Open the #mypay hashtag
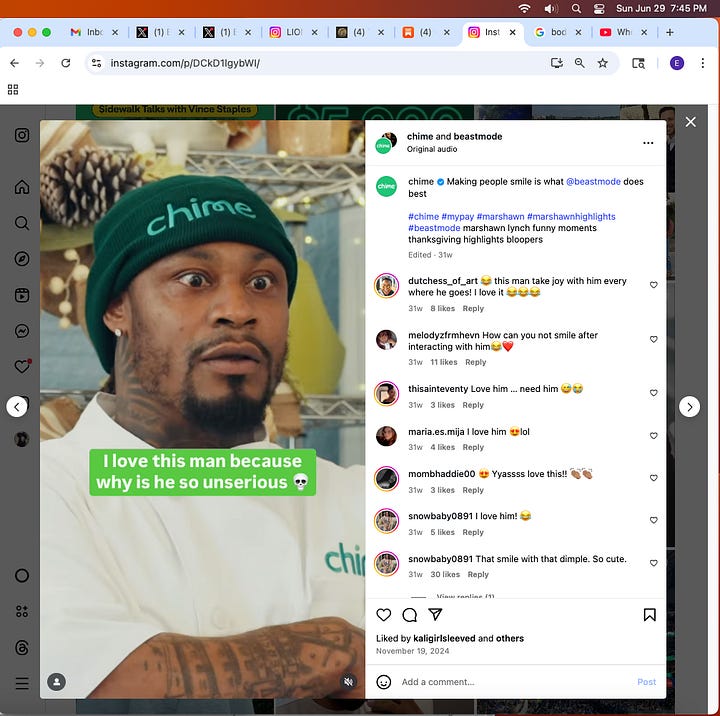The width and height of the screenshot is (720, 716). (x=457, y=216)
